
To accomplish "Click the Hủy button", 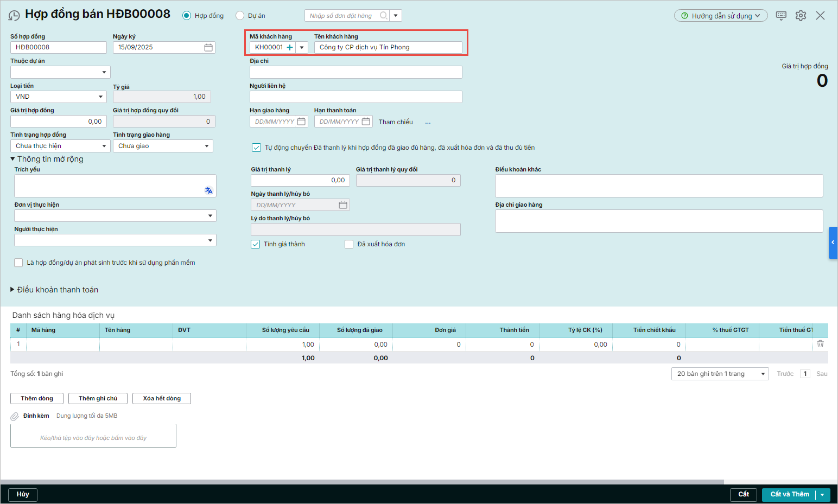I will point(23,494).
